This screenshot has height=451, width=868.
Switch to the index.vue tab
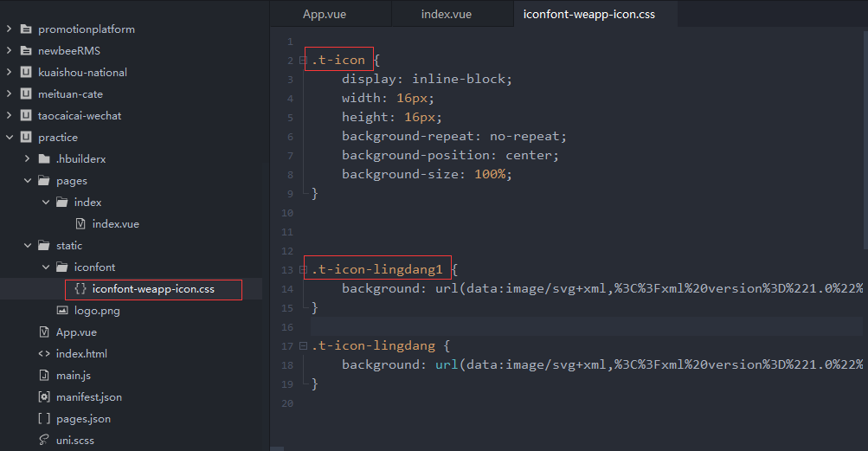447,15
